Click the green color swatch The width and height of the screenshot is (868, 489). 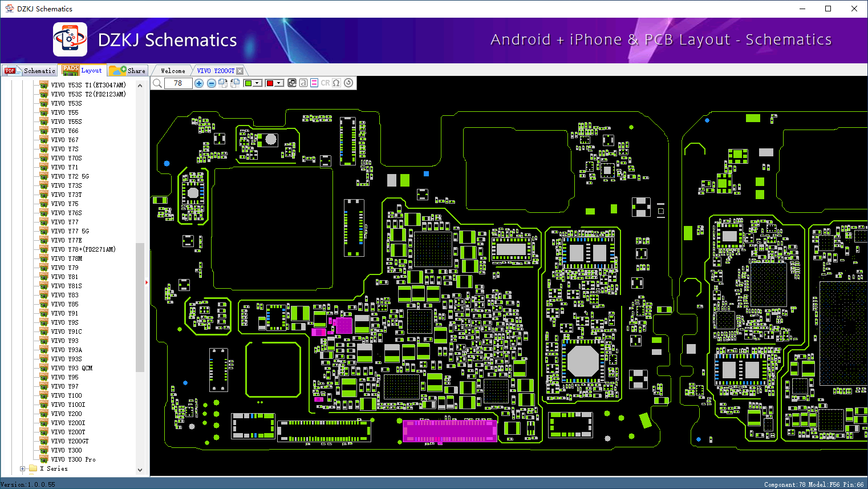pos(248,83)
